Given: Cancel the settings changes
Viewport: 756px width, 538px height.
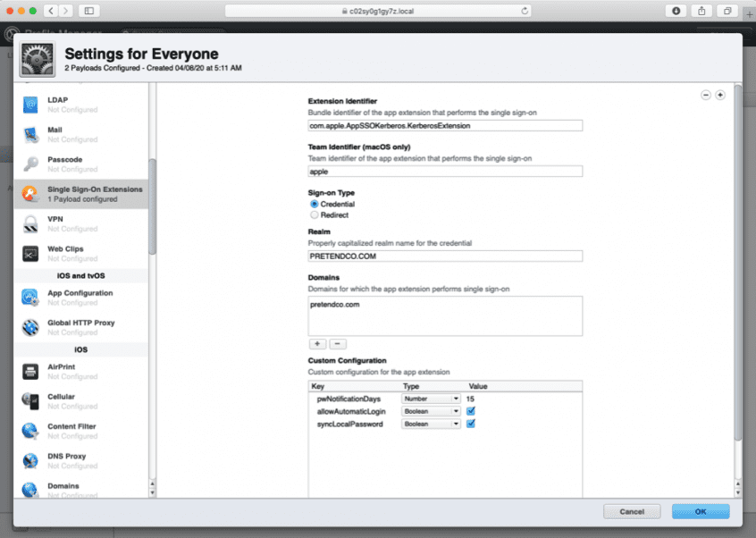Looking at the screenshot, I should tap(632, 511).
